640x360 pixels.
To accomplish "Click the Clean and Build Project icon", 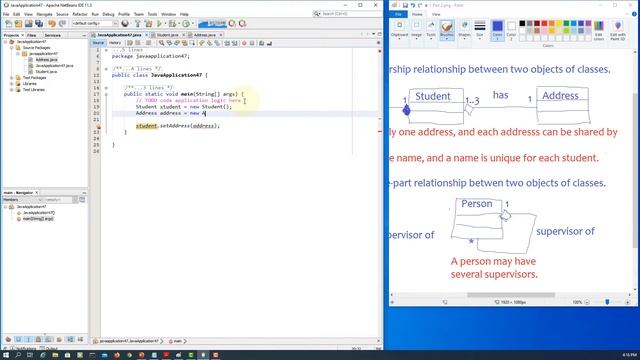I will [149, 24].
